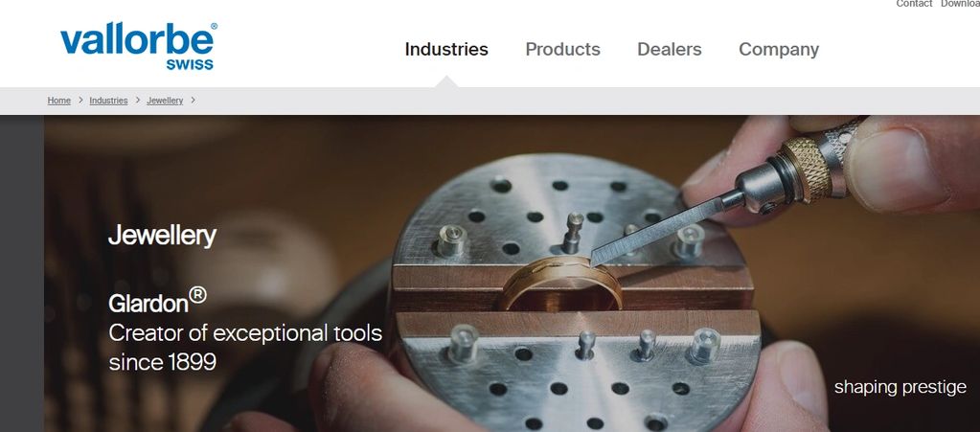Go to Home via breadcrumb
Screen dimensions: 980x432
pos(58,101)
